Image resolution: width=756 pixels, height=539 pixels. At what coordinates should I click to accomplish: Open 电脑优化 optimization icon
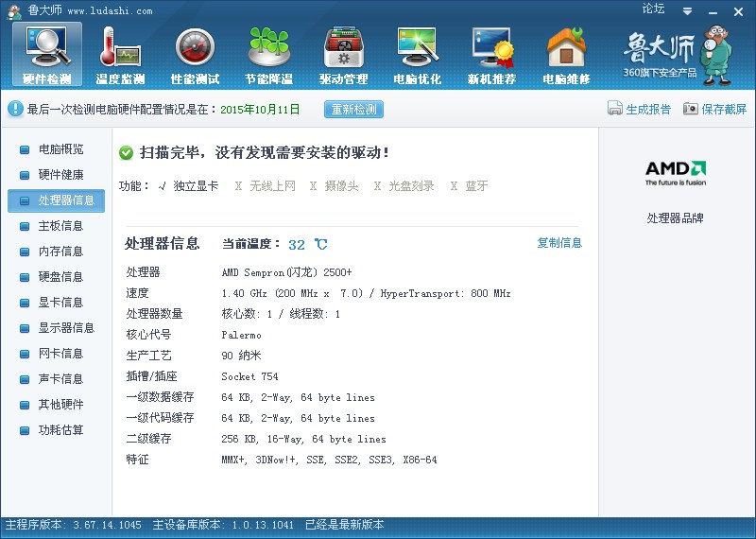coord(418,55)
